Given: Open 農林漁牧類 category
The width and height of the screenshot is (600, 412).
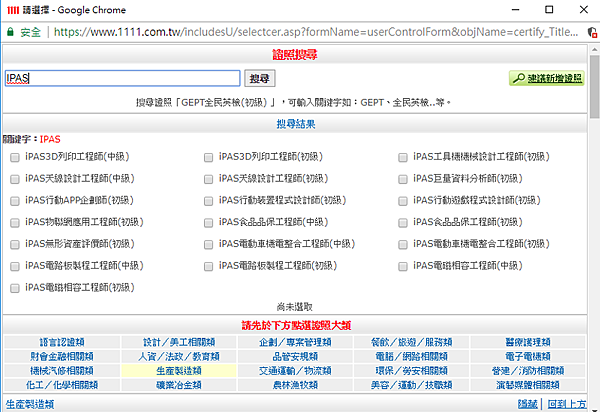Looking at the screenshot, I should point(295,384).
